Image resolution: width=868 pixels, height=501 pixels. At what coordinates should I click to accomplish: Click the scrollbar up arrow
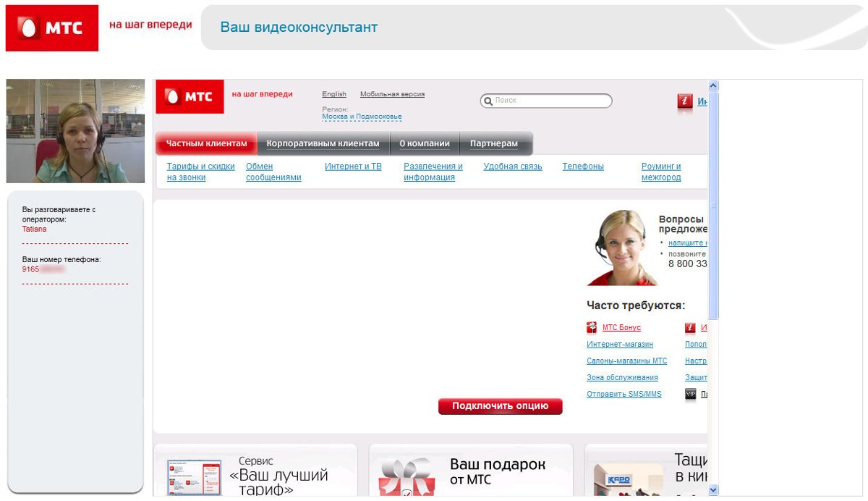713,85
